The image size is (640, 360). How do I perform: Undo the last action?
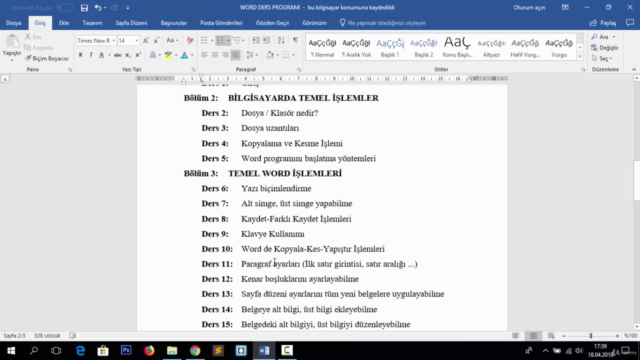(x=98, y=8)
